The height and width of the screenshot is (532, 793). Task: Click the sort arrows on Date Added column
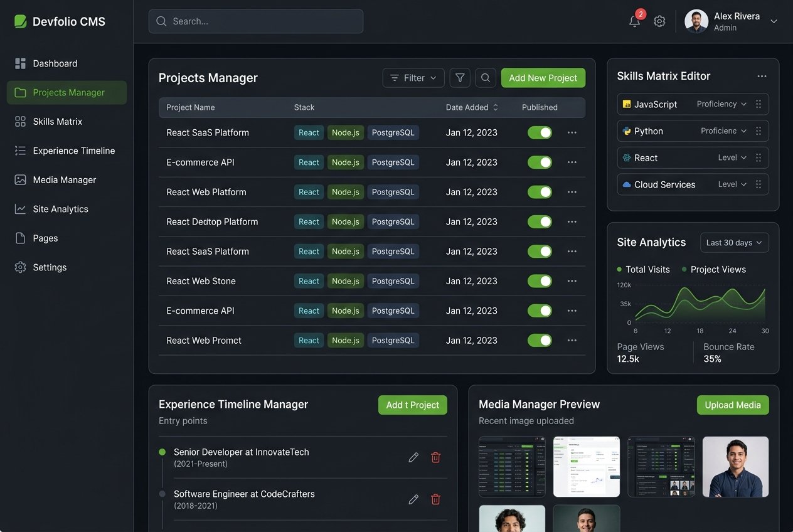coord(496,107)
